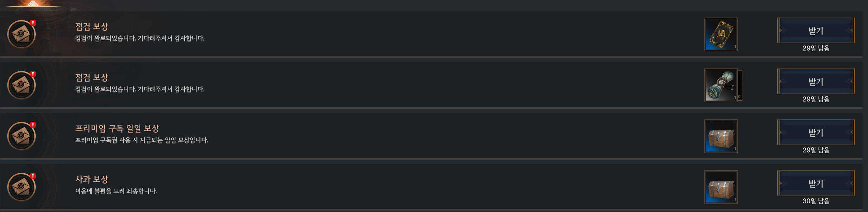
Task: Click 29일 남음 label under 프리미엄 구독 reward button
Action: tap(816, 150)
